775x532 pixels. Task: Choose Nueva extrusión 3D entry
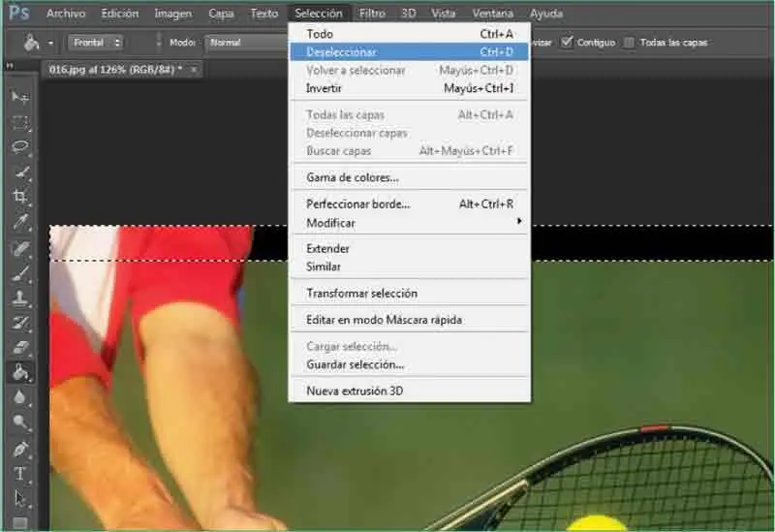tap(410, 391)
